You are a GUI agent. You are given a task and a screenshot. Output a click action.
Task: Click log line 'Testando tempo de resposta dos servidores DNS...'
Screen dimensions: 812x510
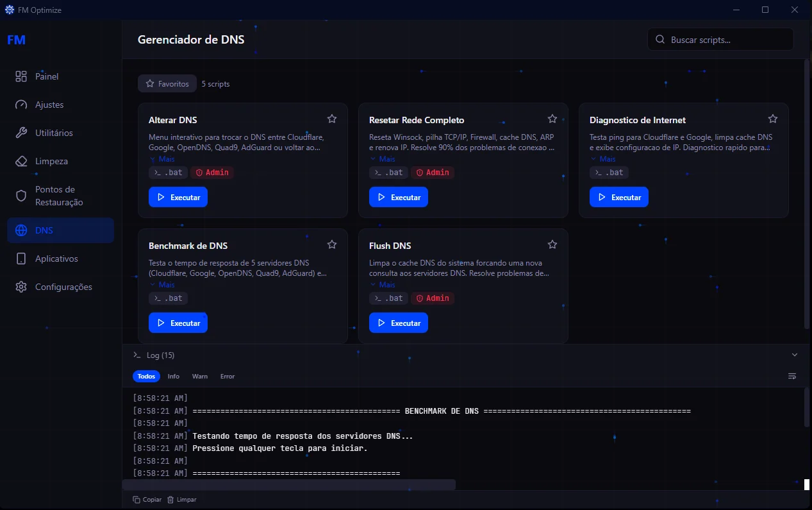pyautogui.click(x=302, y=436)
